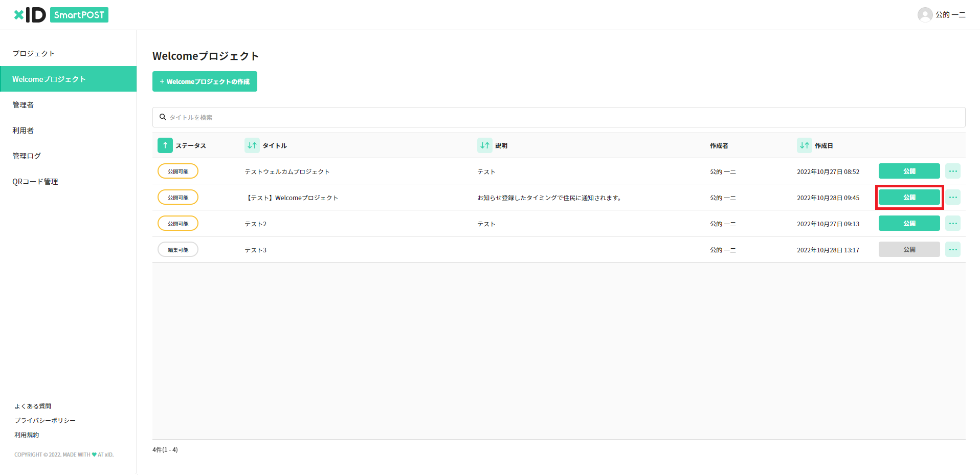Viewport: 980px width, 475px height.
Task: Click タイトル column header label
Action: 275,146
